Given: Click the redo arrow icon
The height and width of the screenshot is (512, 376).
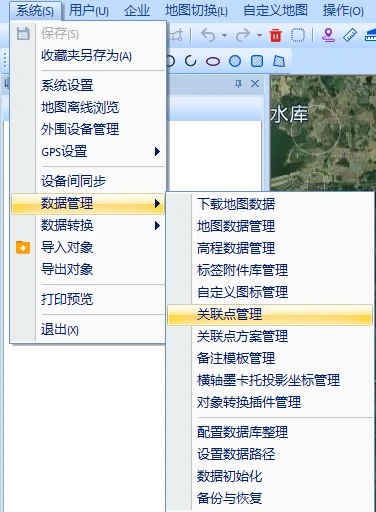Looking at the screenshot, I should (x=243, y=35).
